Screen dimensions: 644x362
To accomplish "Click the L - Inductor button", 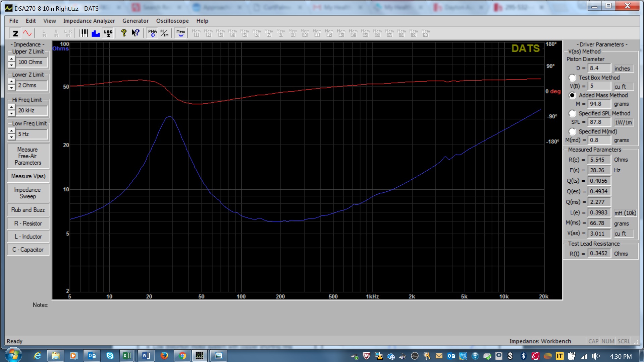I will point(28,237).
